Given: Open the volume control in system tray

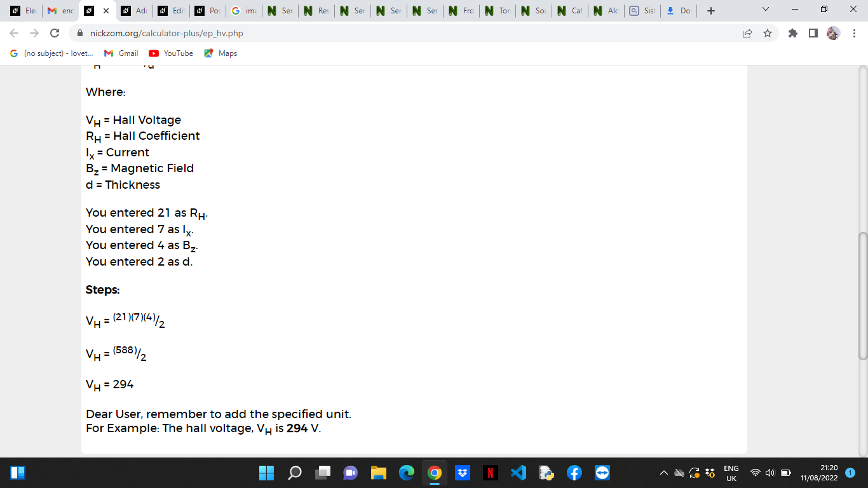Looking at the screenshot, I should [x=770, y=473].
